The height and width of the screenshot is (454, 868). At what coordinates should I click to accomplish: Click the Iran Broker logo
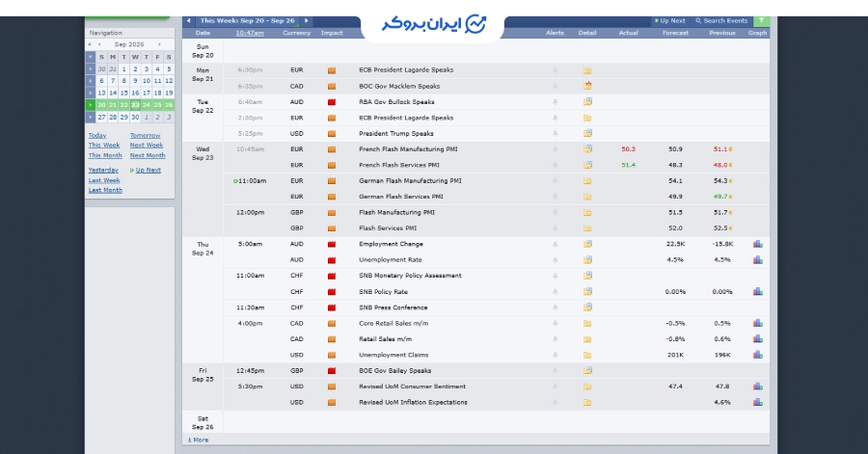coord(433,24)
